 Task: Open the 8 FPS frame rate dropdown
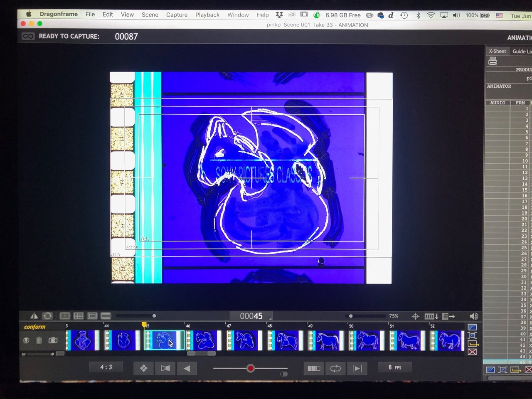click(x=395, y=367)
